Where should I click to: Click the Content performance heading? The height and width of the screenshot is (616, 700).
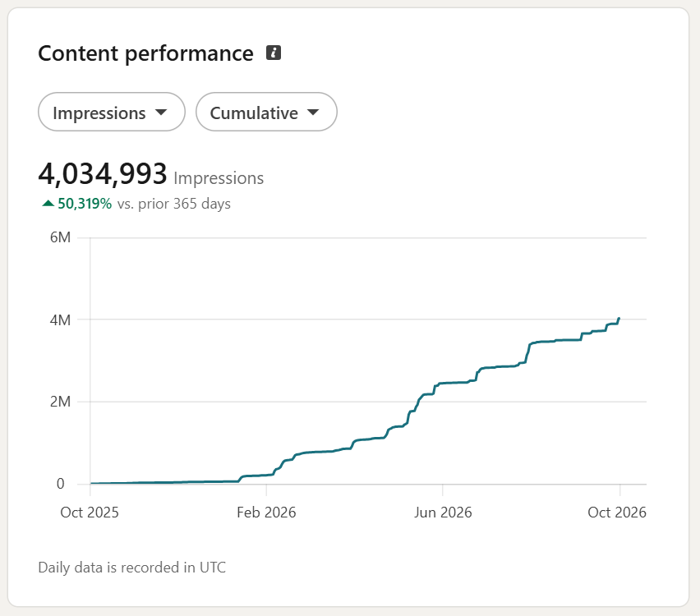(145, 53)
